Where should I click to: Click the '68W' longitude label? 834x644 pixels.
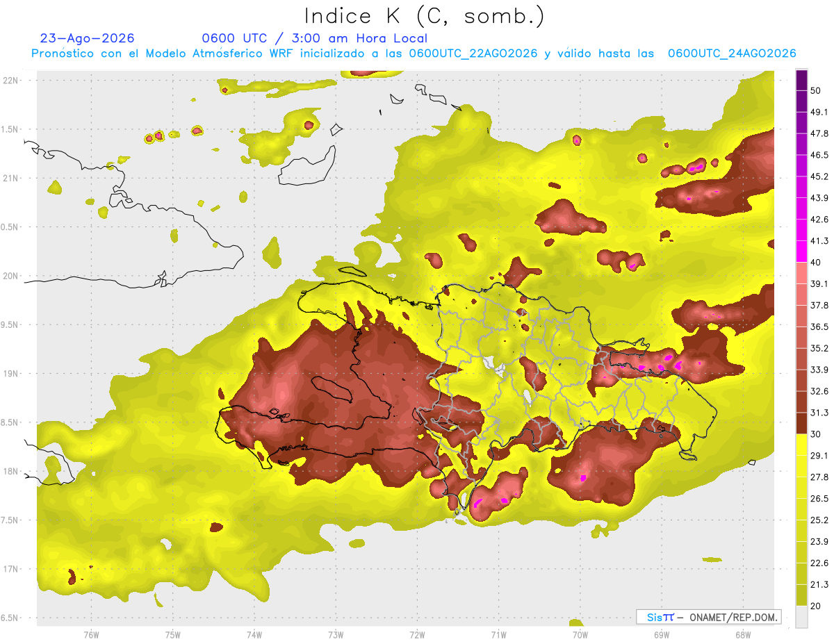point(742,635)
